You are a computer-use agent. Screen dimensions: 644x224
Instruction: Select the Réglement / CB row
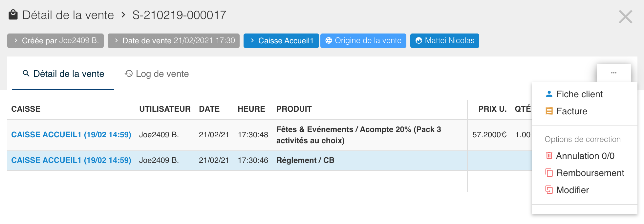305,160
